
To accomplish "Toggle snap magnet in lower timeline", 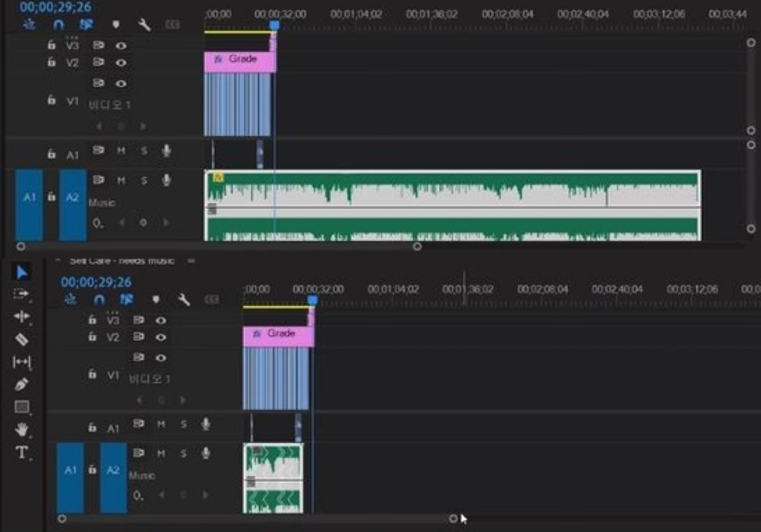I will pos(99,300).
